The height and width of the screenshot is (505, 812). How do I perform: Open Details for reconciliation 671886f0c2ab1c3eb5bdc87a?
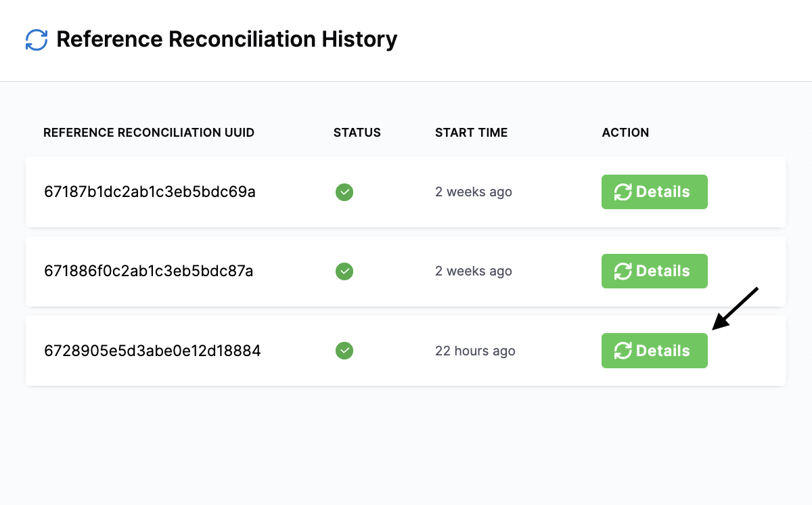pyautogui.click(x=654, y=271)
